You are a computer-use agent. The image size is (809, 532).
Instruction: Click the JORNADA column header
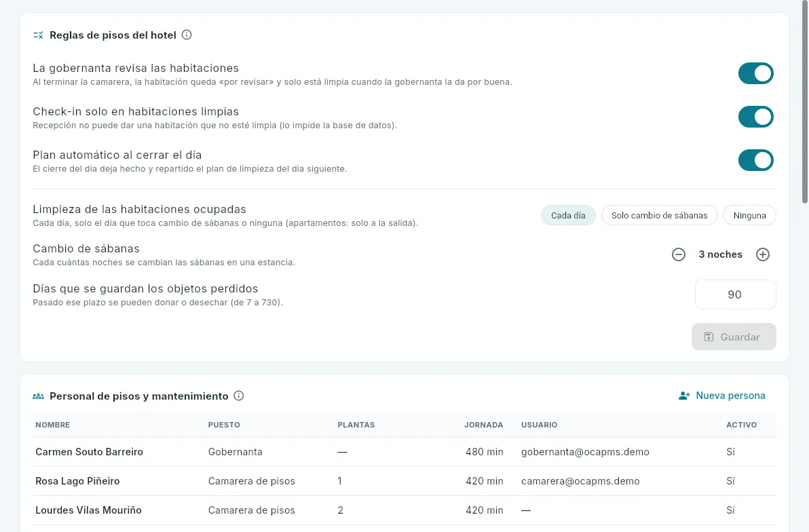point(483,425)
